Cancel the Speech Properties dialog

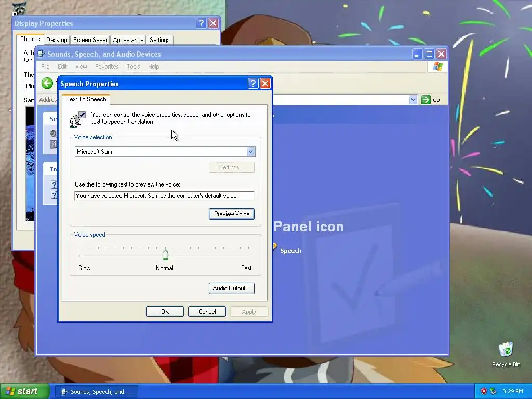click(x=207, y=312)
